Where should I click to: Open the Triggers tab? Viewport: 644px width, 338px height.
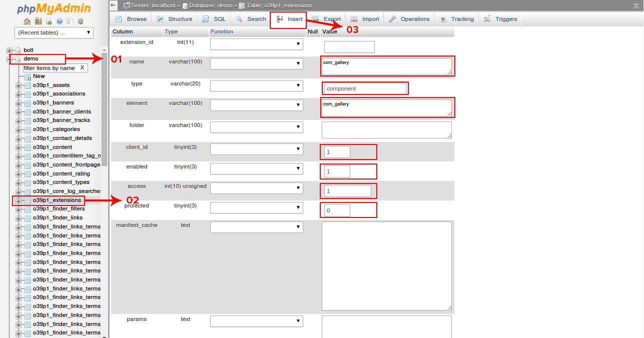pos(500,19)
